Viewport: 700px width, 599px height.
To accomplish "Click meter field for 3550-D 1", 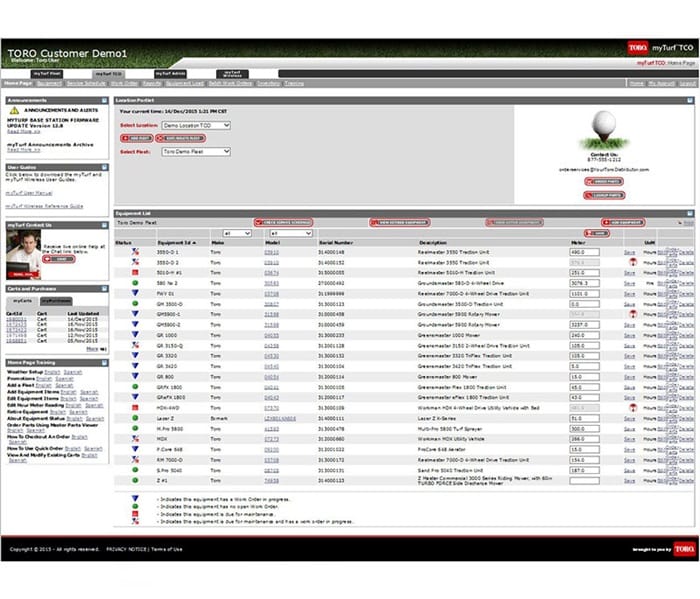I will click(584, 252).
